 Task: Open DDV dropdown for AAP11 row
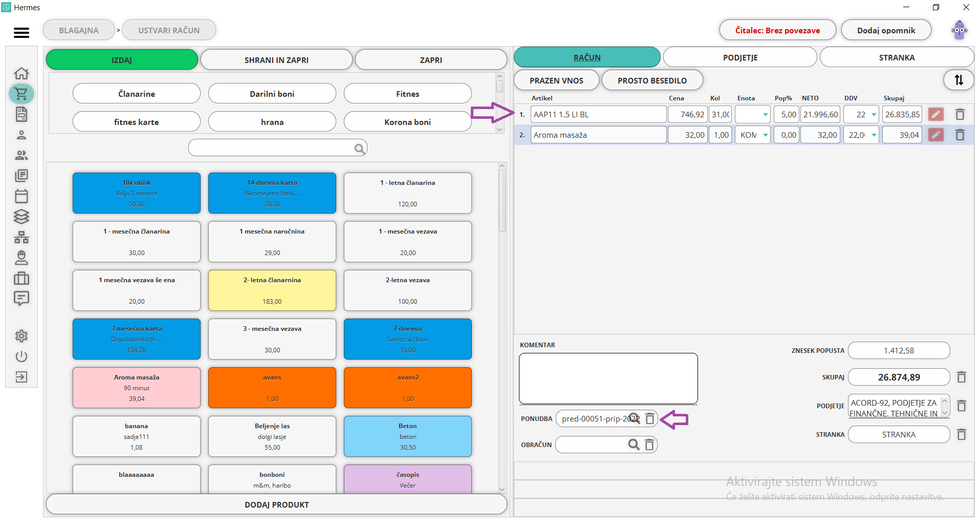coord(874,115)
